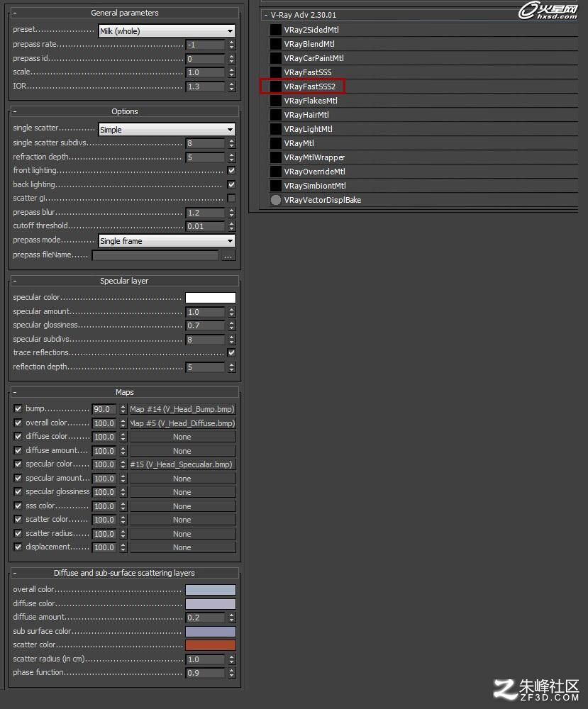The image size is (588, 709).
Task: Click the VRayCarPaintMtl material icon
Action: pos(275,58)
